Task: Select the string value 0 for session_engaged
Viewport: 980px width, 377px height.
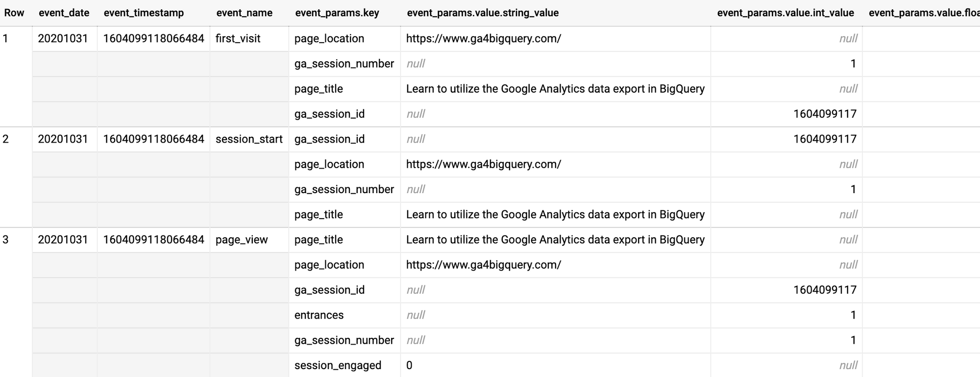Action: tap(409, 365)
